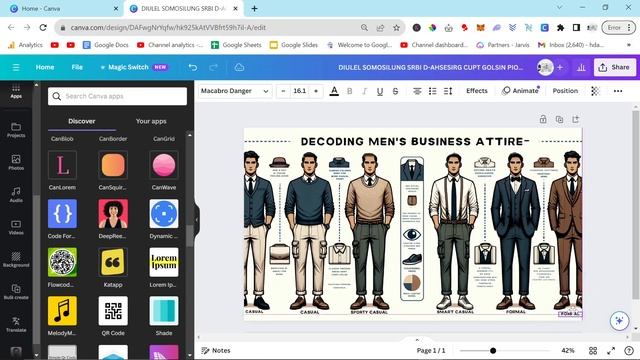Open the Background sidebar panel
The width and height of the screenshot is (640, 360).
click(16, 260)
